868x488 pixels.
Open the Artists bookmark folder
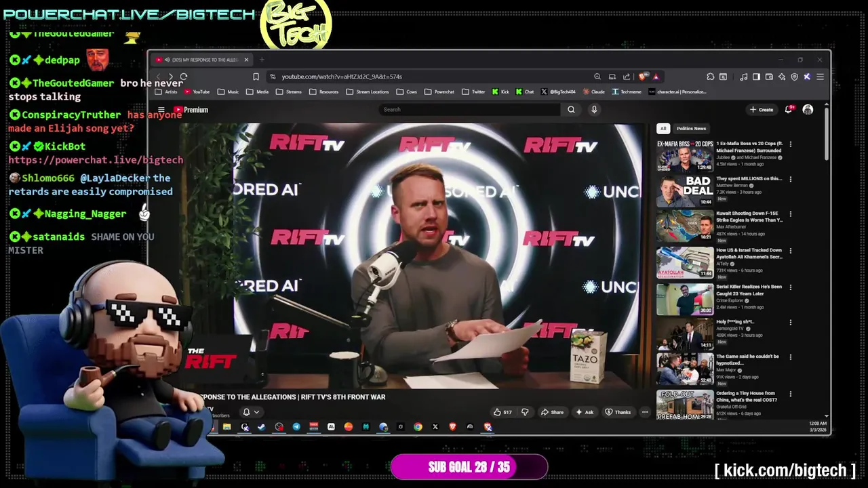click(x=167, y=91)
